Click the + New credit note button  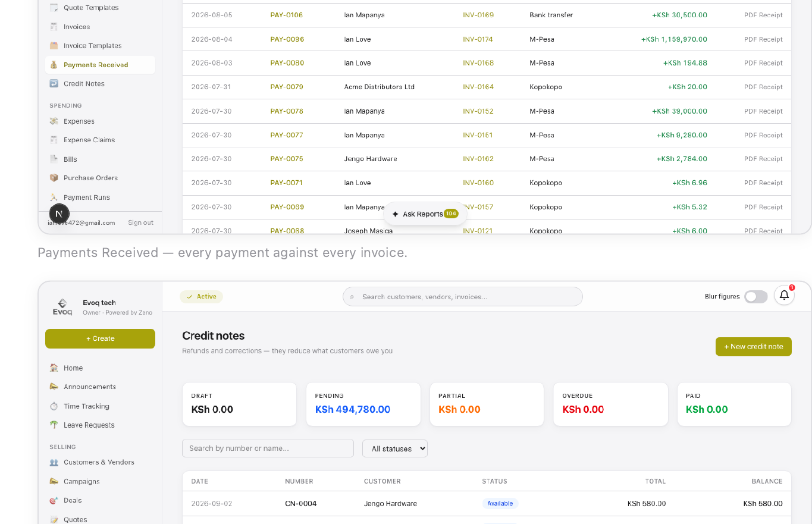tap(753, 347)
